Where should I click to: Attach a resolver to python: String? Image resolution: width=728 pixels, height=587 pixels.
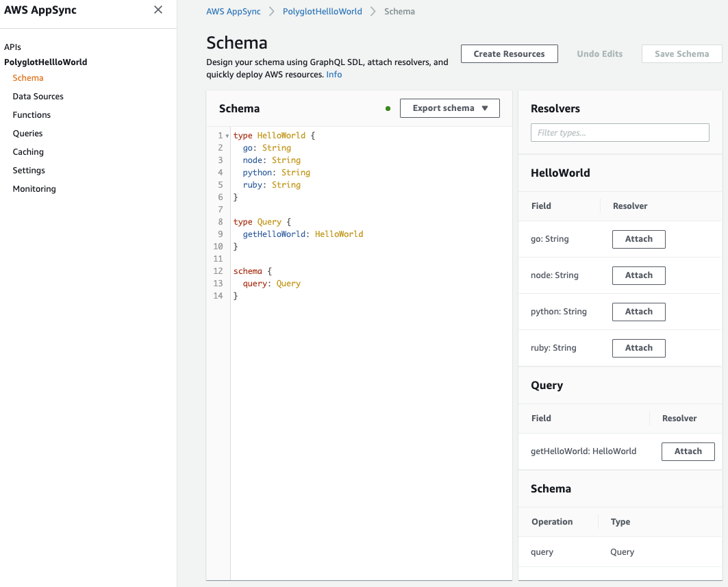(638, 312)
